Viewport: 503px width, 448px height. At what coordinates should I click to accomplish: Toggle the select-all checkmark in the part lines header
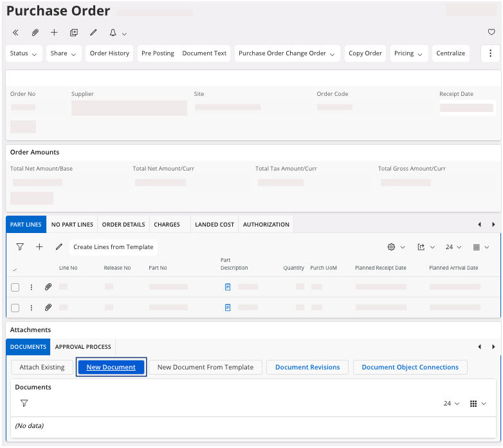point(15,269)
